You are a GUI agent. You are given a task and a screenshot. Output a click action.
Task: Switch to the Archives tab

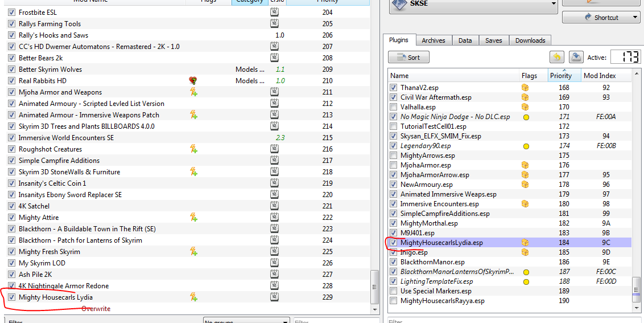click(x=433, y=40)
